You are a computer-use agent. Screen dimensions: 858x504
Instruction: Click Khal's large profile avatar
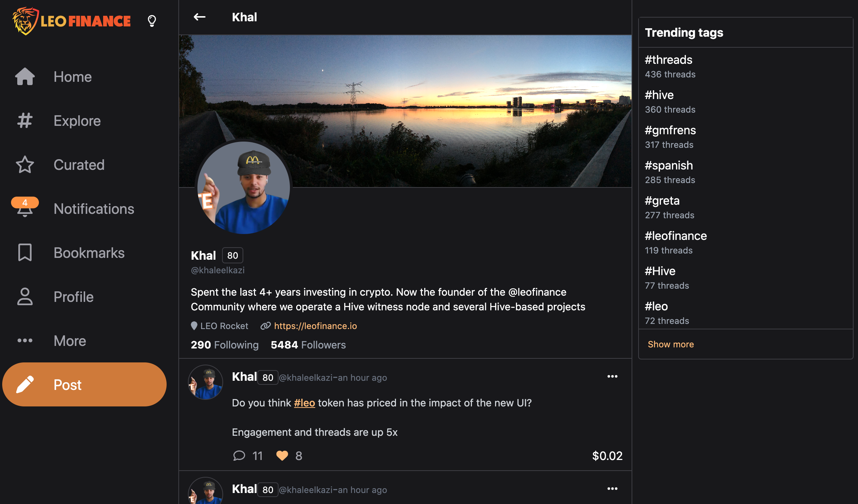(243, 187)
